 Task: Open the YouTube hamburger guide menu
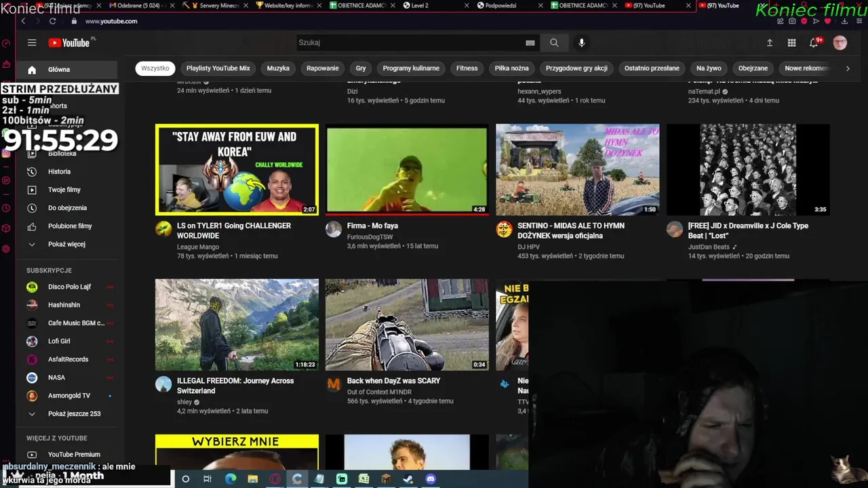[32, 43]
